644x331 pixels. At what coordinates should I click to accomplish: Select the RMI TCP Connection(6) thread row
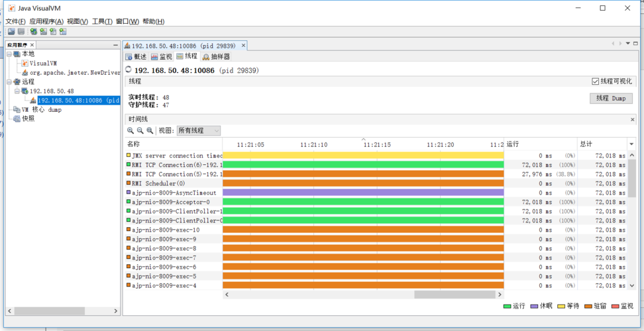click(x=376, y=165)
